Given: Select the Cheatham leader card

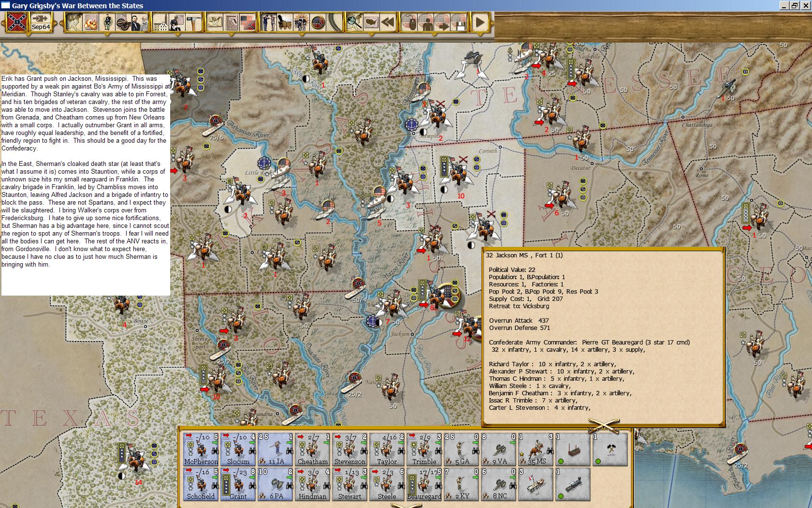Looking at the screenshot, I should [x=313, y=449].
